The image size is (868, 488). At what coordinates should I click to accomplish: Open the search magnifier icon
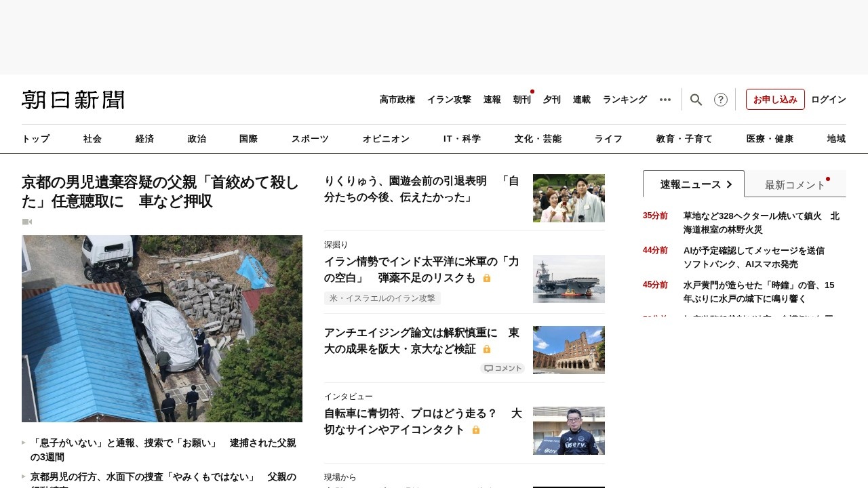click(696, 100)
